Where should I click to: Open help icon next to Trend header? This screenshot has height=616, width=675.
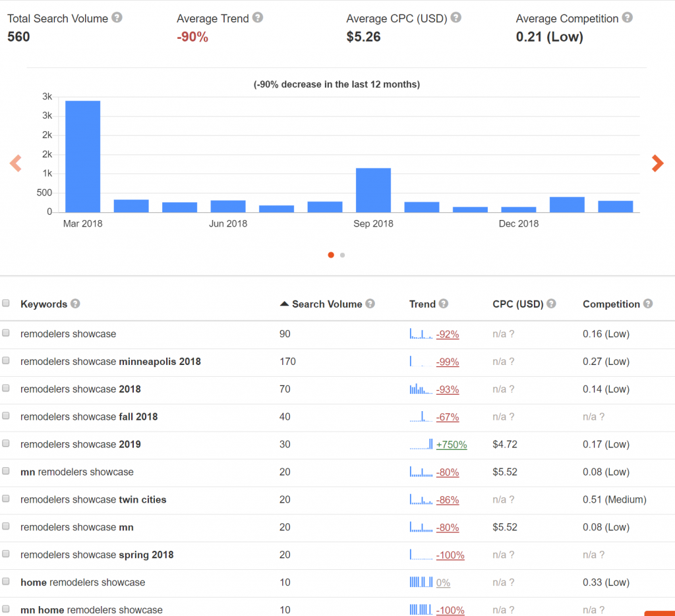444,304
